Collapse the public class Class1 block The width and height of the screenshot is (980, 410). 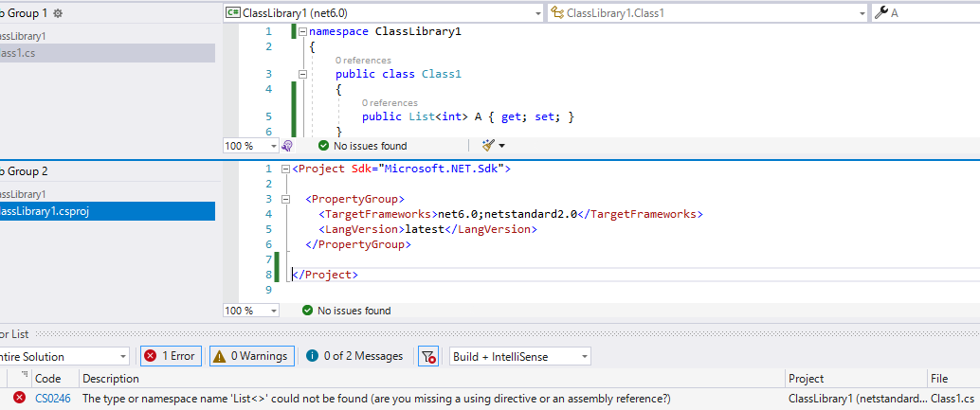click(302, 74)
